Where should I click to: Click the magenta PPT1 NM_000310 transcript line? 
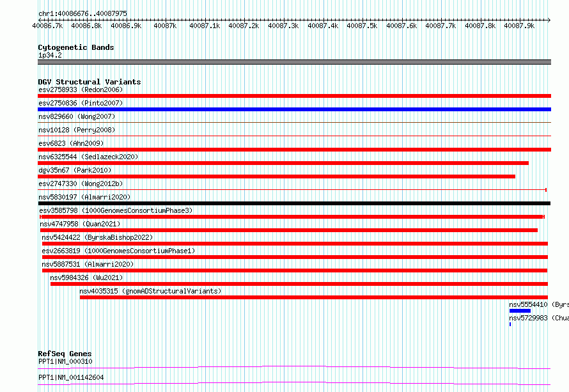(x=294, y=367)
